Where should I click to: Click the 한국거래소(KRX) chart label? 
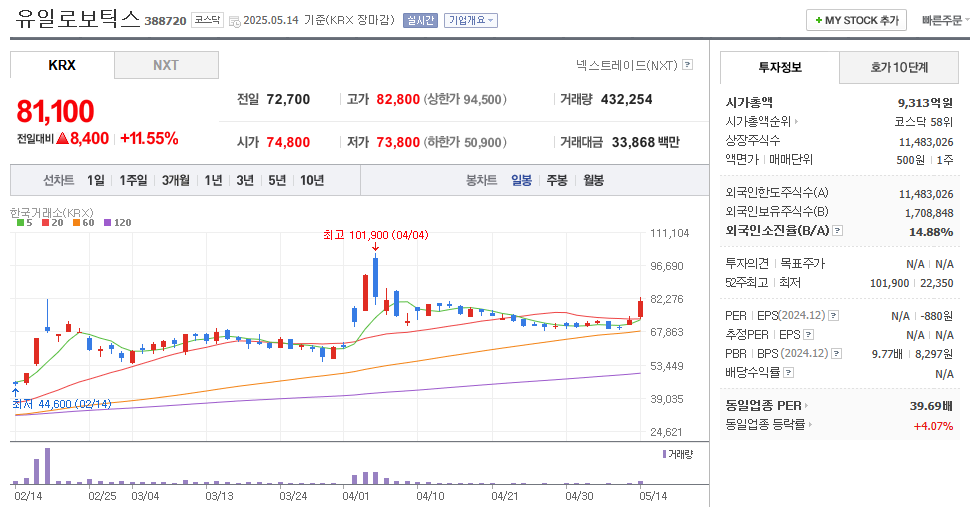52,213
